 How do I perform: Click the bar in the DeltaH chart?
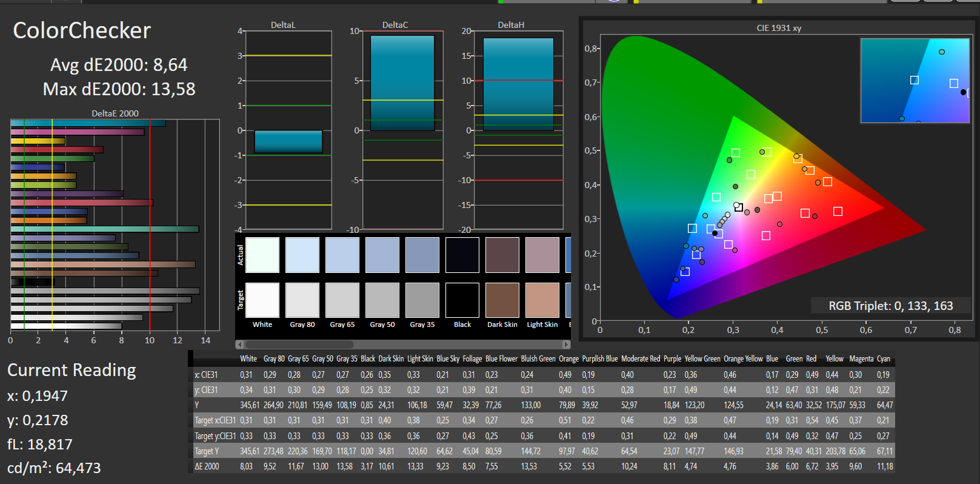(518, 84)
